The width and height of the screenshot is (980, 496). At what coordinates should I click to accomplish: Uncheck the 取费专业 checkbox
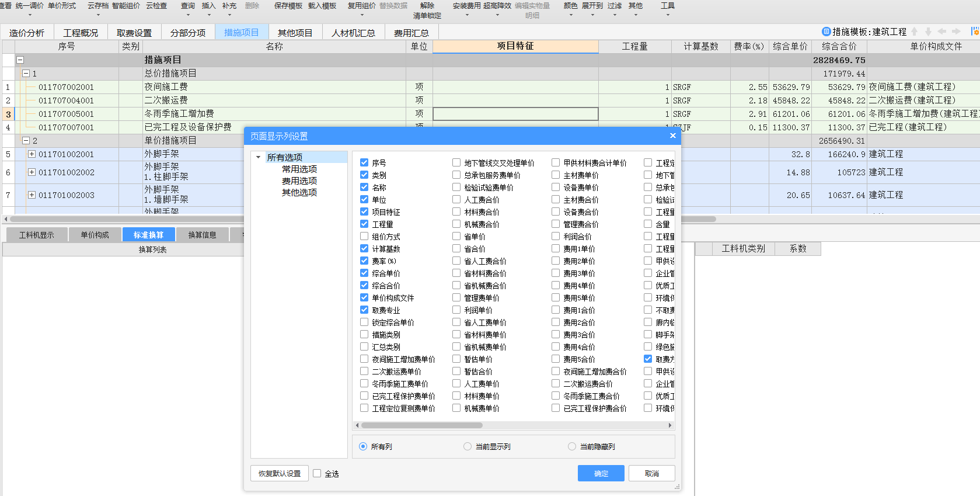364,310
